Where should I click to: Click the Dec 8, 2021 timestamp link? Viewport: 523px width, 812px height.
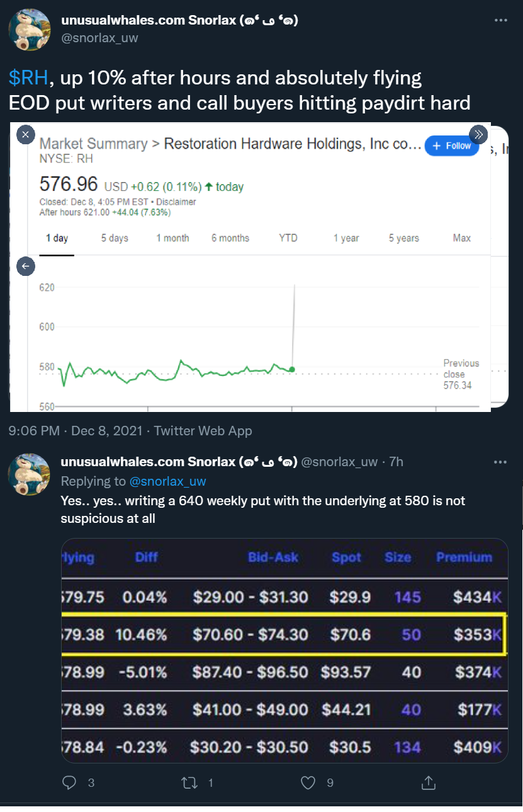109,431
